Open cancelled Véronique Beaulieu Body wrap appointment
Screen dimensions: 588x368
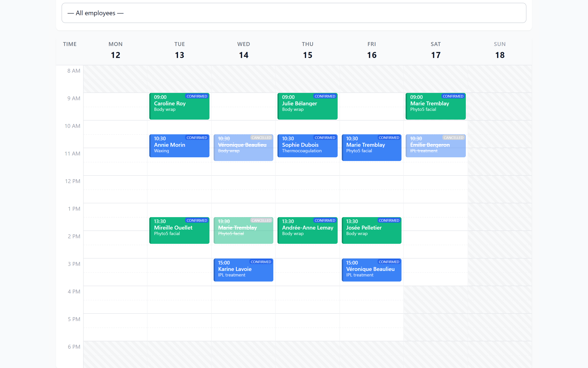point(243,147)
